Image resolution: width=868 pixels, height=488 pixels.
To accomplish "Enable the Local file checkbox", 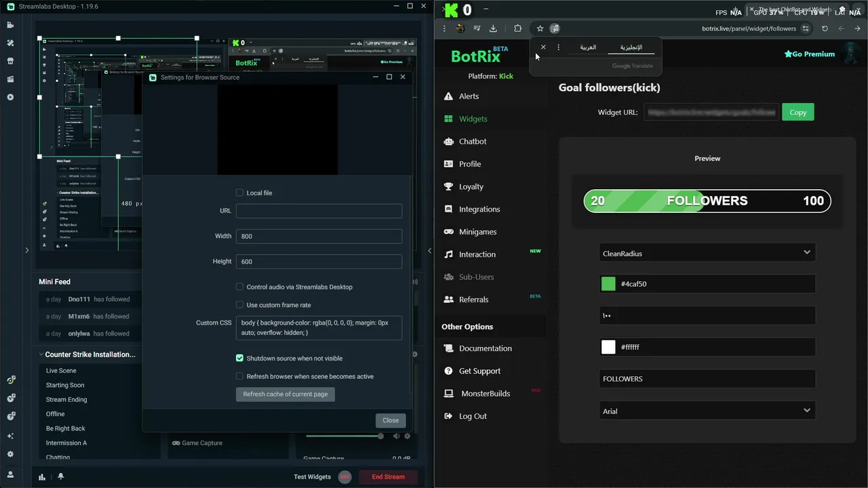I will 239,192.
